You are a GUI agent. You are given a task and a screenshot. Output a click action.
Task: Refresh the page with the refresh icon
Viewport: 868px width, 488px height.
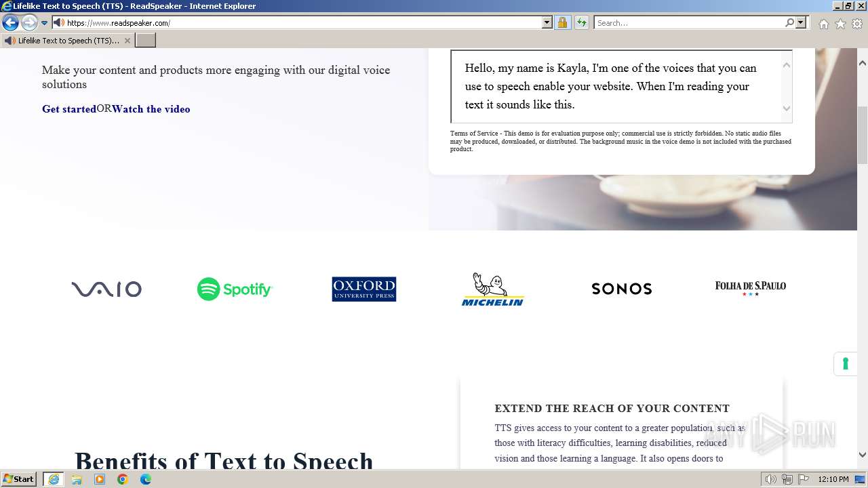582,23
